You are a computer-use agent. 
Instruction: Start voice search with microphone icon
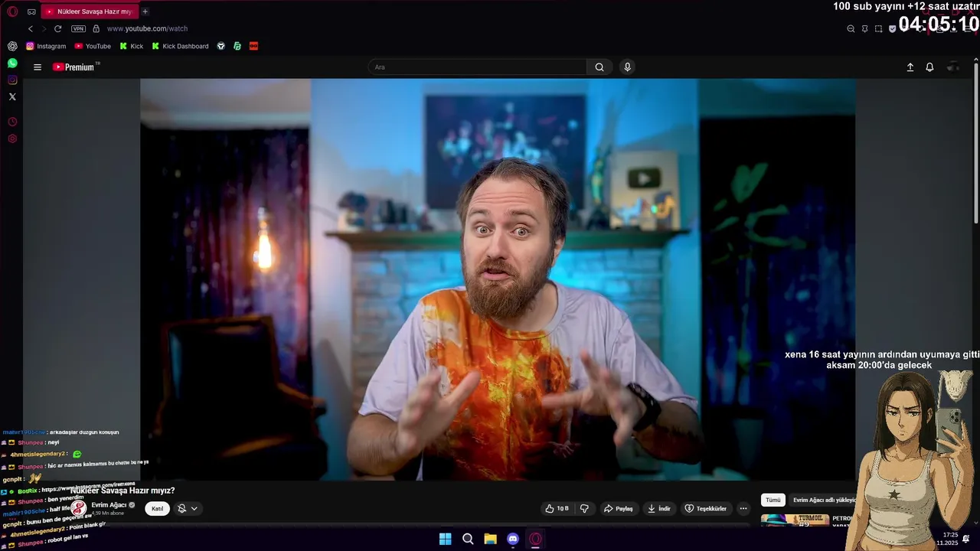(627, 67)
